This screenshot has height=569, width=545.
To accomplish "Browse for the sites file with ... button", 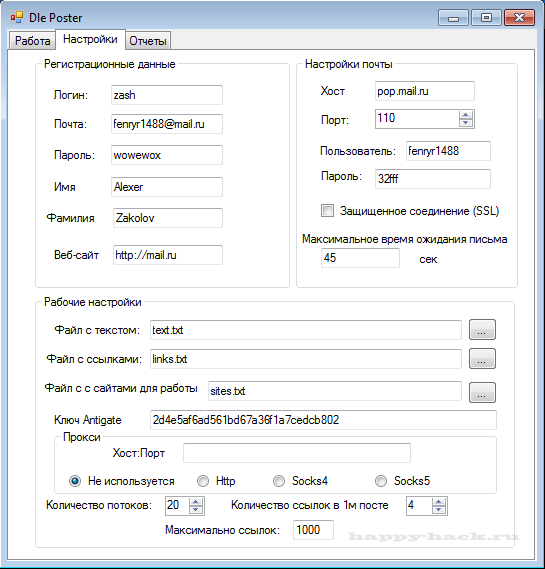I will 482,392.
